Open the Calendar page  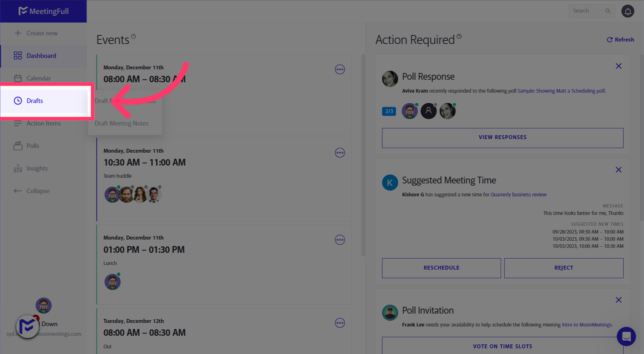[43, 78]
